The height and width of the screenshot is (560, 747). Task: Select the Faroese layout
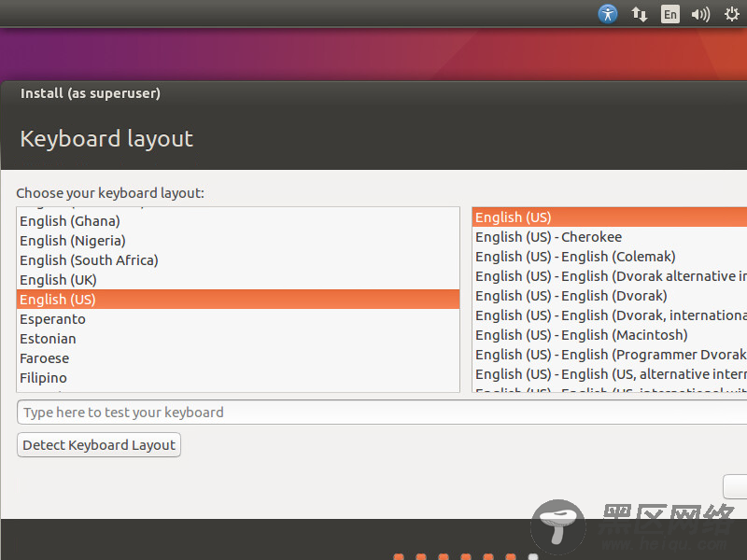[x=238, y=358]
